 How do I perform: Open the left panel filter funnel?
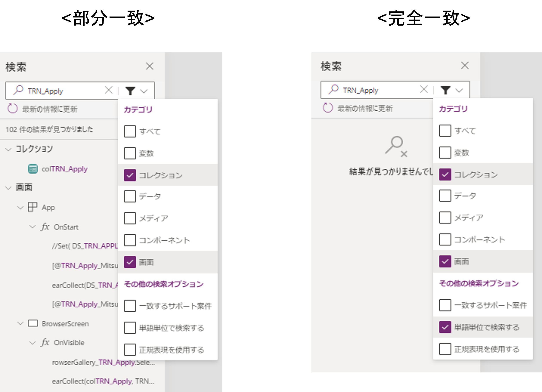[x=131, y=91]
